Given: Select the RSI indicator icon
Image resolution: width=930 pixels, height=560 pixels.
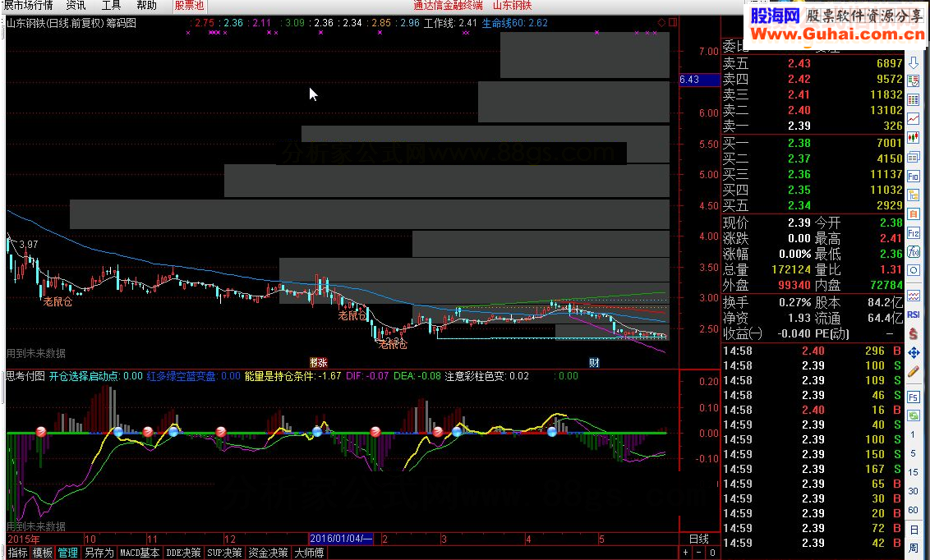Looking at the screenshot, I should coord(914,314).
